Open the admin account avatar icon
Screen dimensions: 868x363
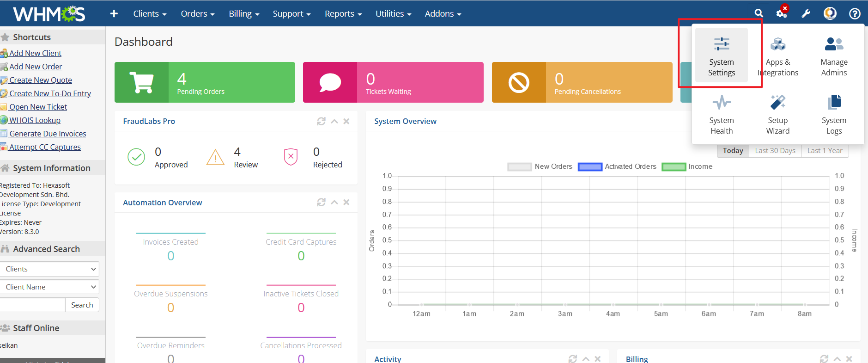pos(830,13)
